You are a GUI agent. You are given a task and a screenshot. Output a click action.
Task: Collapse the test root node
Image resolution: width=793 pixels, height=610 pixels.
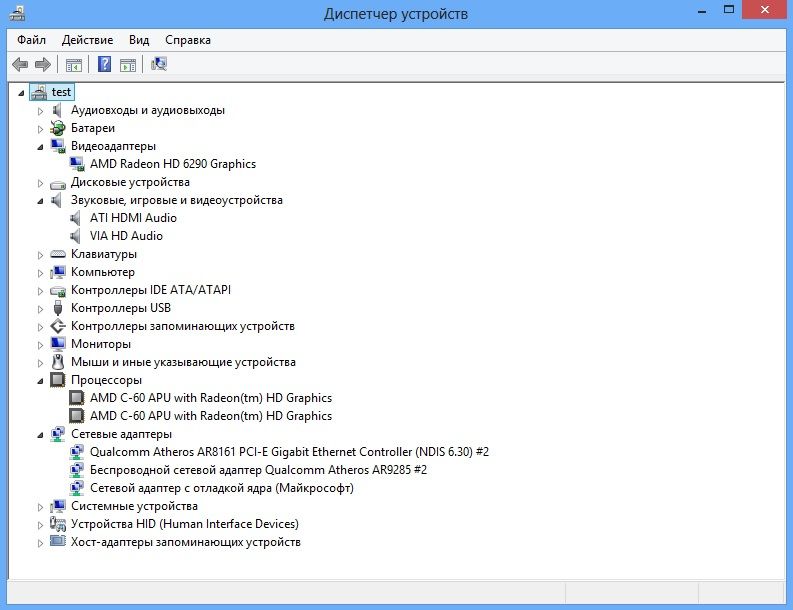pos(21,93)
